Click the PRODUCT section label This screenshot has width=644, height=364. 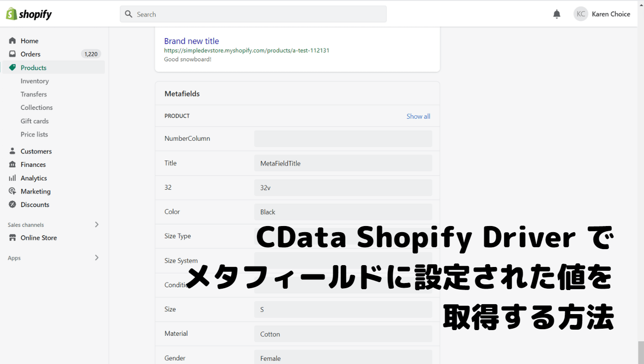177,116
